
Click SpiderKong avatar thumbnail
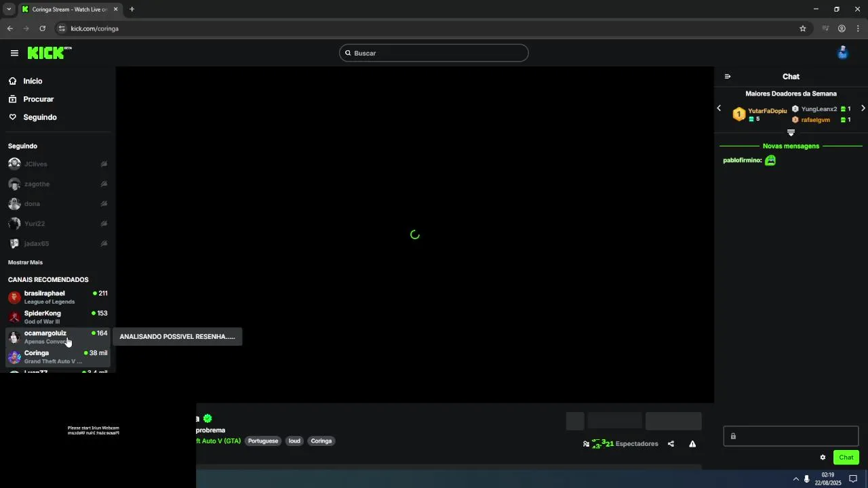pos(14,317)
